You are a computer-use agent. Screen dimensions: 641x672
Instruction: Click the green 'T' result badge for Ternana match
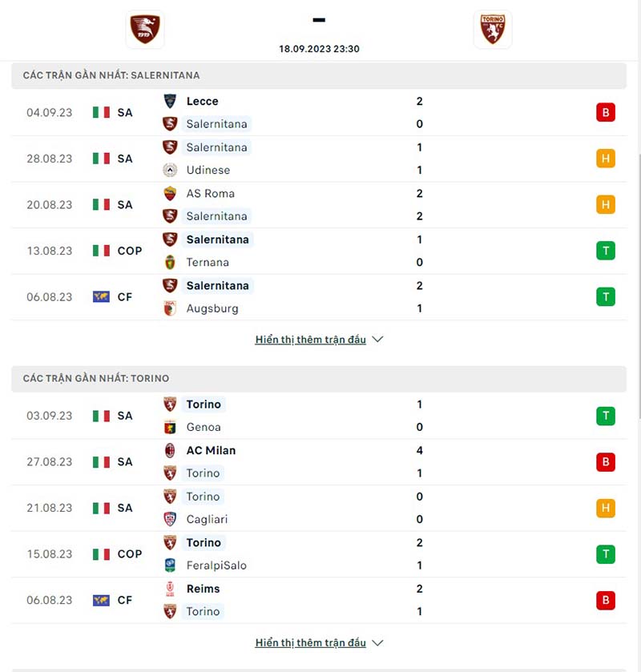[606, 251]
